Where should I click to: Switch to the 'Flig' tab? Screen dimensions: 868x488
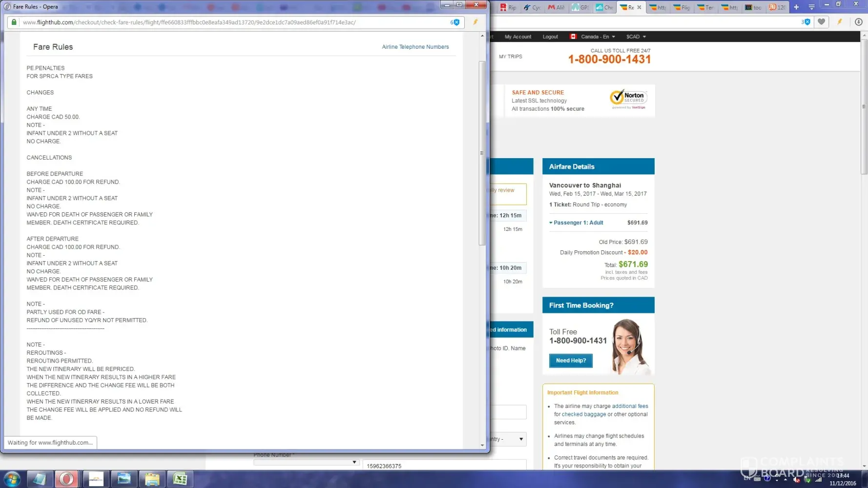682,7
